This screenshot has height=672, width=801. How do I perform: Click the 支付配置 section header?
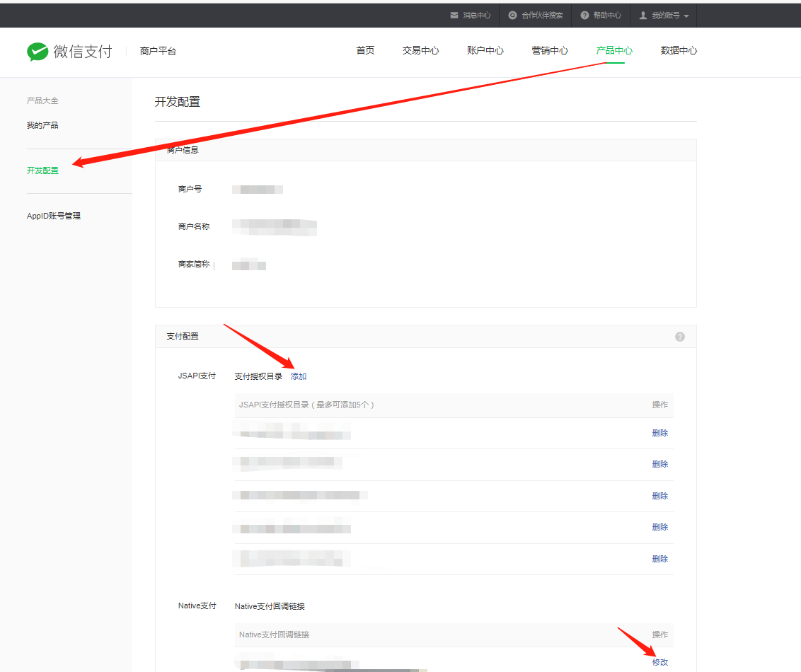coord(183,337)
